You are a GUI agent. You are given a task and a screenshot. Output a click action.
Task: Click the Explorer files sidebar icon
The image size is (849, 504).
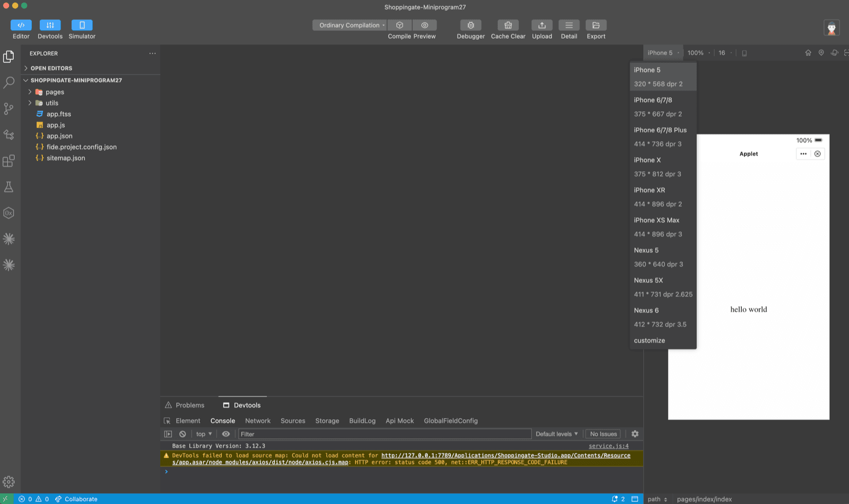(x=8, y=56)
